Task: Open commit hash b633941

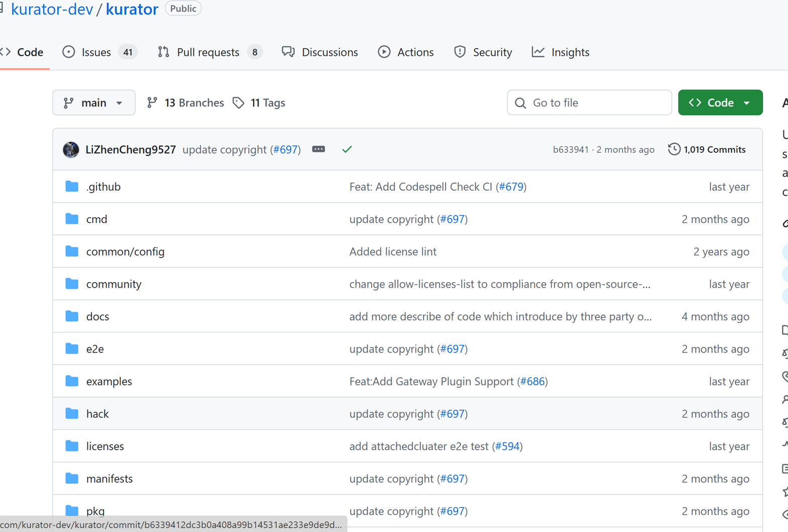Action: (x=570, y=149)
